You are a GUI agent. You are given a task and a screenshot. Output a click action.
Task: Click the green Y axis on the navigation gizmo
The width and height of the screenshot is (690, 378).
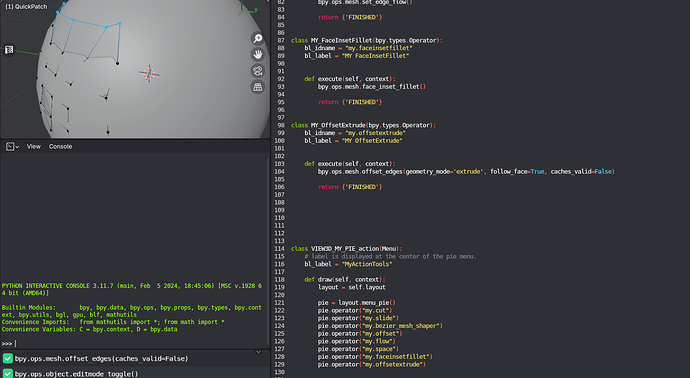coord(255,10)
